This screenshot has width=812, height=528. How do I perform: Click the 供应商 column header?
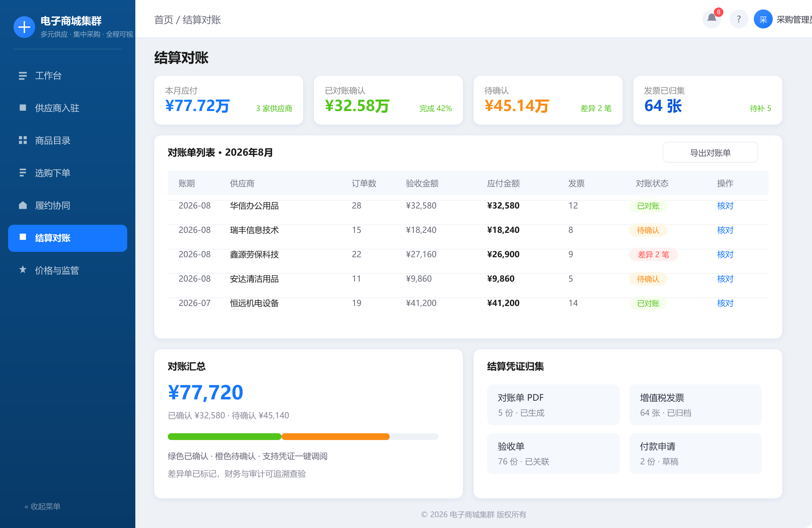coord(242,183)
